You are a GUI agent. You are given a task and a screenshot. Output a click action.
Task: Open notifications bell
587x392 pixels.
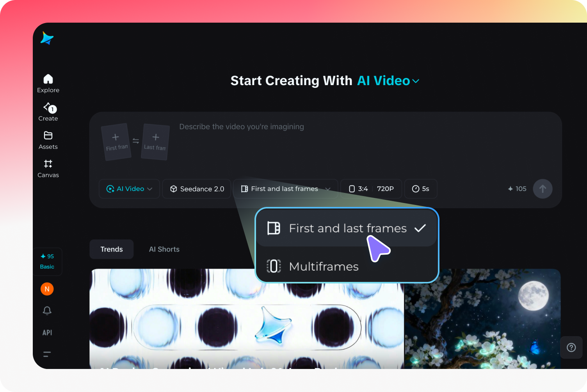(x=47, y=310)
